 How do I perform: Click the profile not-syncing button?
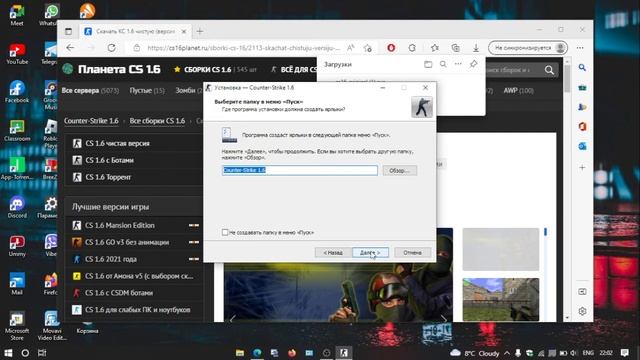tap(528, 48)
